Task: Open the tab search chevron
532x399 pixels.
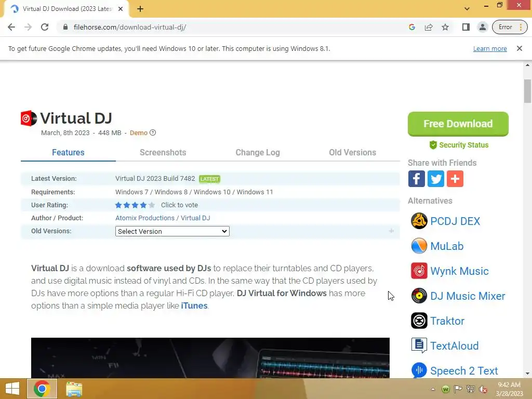Action: click(467, 9)
